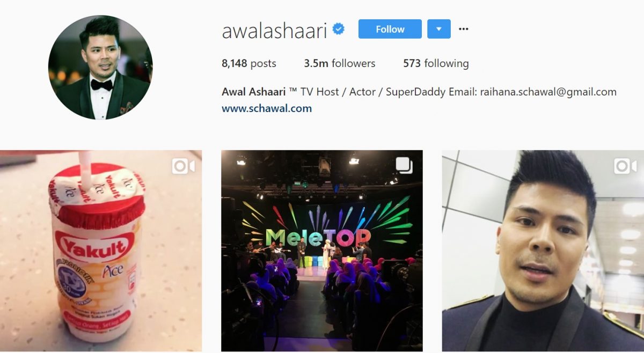This screenshot has width=644, height=353.
Task: View the 573 following list
Action: pyautogui.click(x=436, y=63)
